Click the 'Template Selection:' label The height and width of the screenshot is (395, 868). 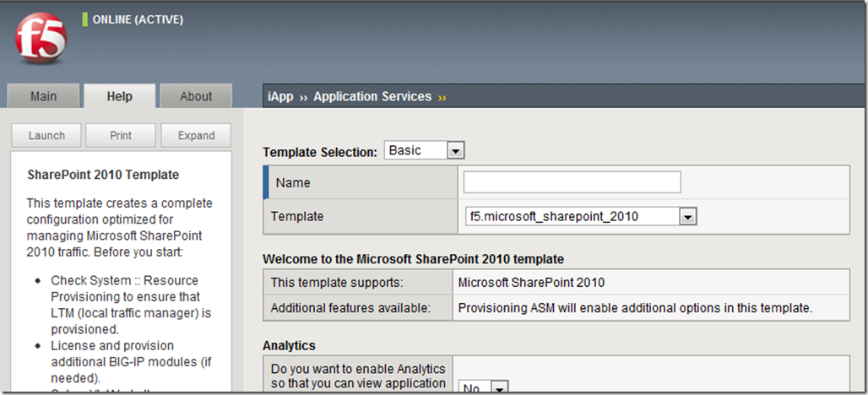(x=320, y=152)
